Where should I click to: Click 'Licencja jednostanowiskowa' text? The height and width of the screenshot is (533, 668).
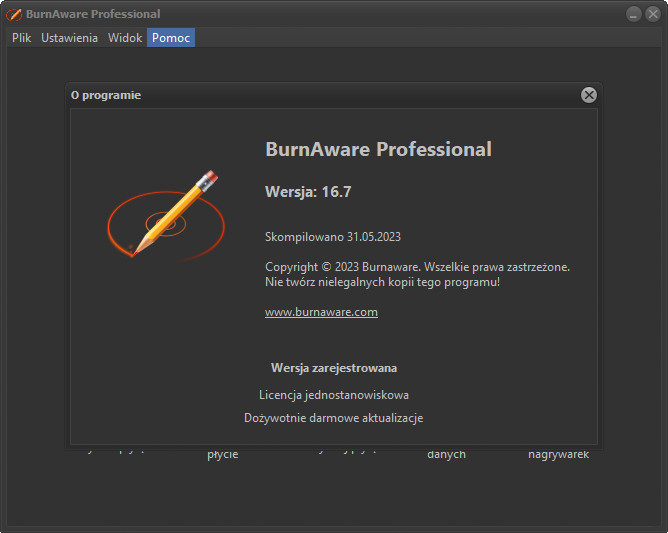[334, 395]
